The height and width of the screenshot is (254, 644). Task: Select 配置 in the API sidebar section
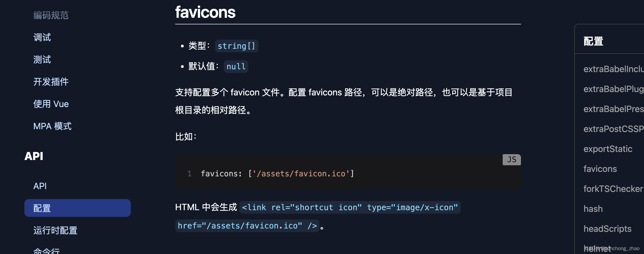42,208
